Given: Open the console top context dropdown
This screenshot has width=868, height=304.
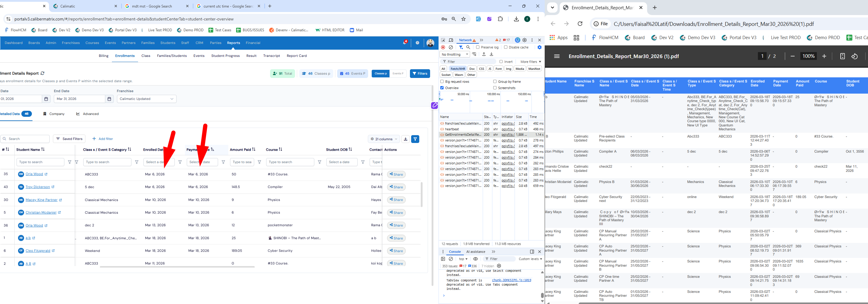Looking at the screenshot, I should (463, 259).
